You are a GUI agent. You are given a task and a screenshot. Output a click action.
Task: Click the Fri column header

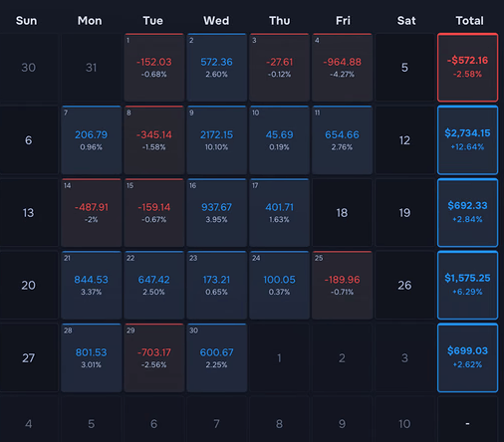click(343, 21)
